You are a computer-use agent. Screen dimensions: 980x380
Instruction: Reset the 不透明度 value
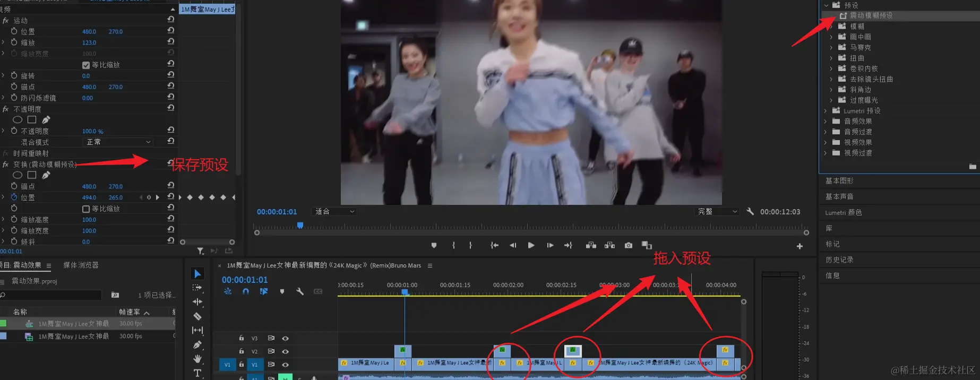[x=170, y=129]
